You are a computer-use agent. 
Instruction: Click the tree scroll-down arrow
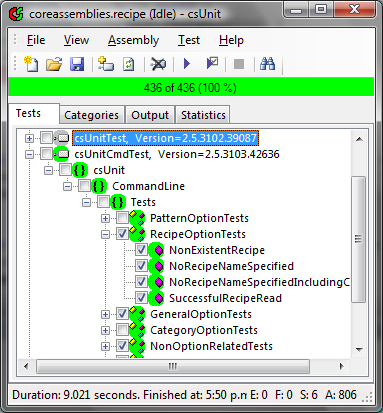pos(359,349)
